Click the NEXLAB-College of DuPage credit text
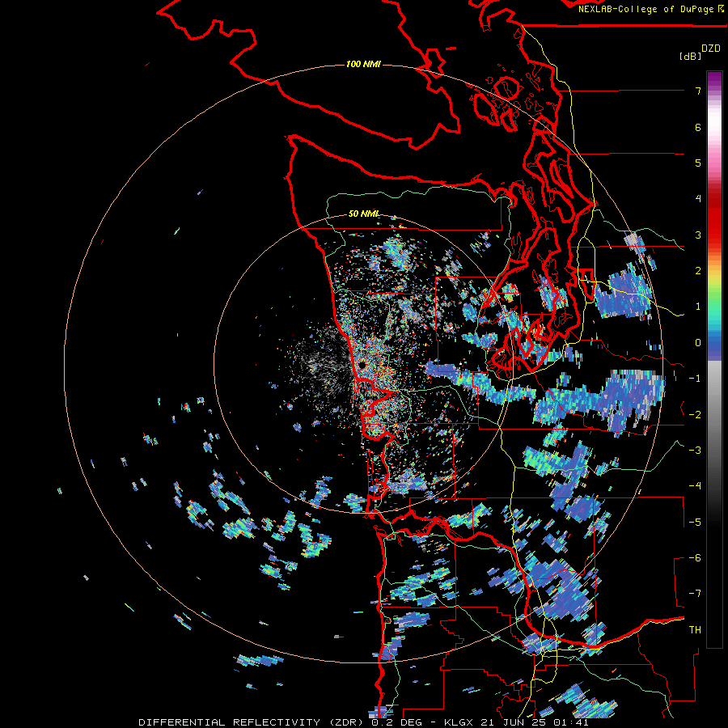Image resolution: width=728 pixels, height=728 pixels. pos(647,9)
